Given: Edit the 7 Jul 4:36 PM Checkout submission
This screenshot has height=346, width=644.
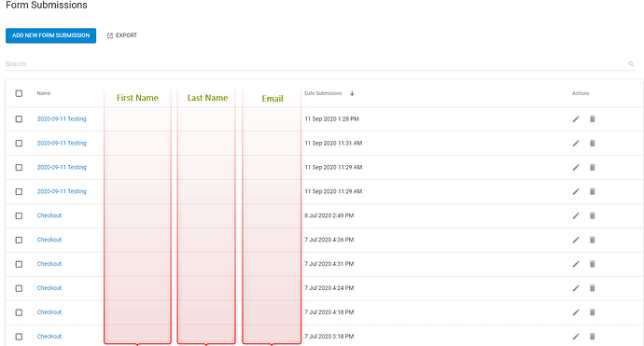Looking at the screenshot, I should click(x=576, y=240).
